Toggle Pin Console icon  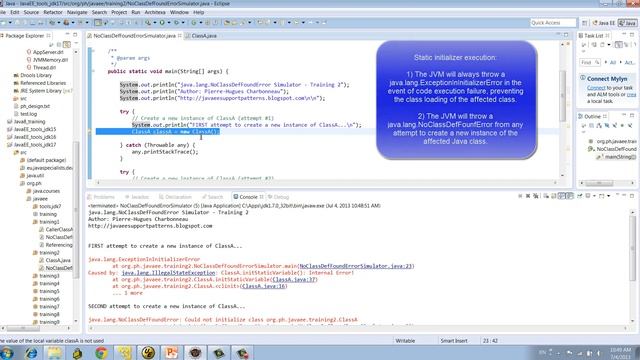[580, 196]
